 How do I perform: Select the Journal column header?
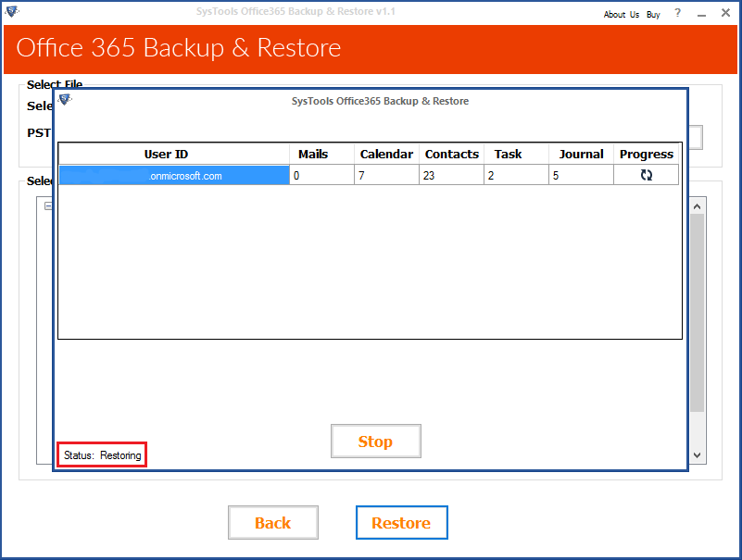click(581, 155)
